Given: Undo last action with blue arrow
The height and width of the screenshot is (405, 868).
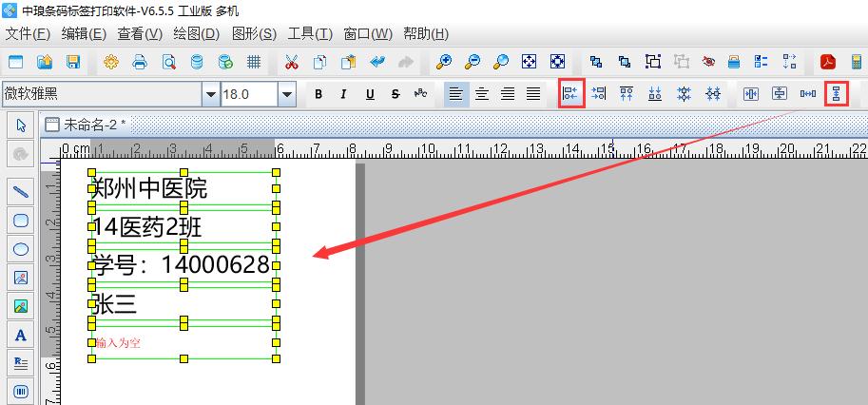Looking at the screenshot, I should pos(377,62).
